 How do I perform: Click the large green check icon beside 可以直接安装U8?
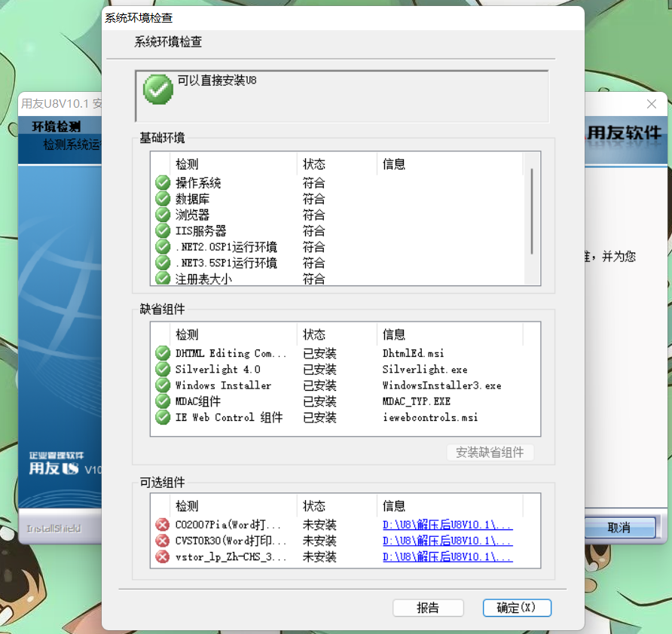click(158, 90)
